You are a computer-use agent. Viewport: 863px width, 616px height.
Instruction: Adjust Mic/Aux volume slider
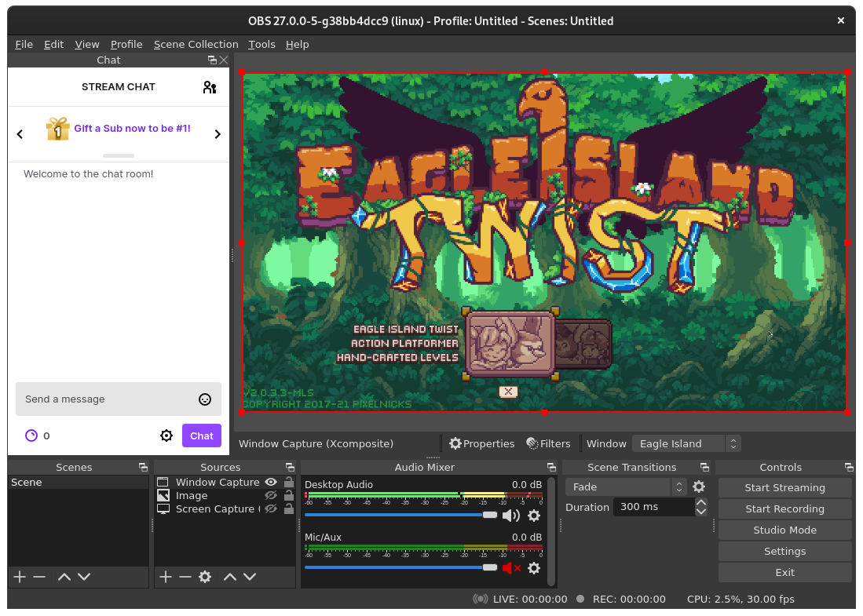[400, 567]
